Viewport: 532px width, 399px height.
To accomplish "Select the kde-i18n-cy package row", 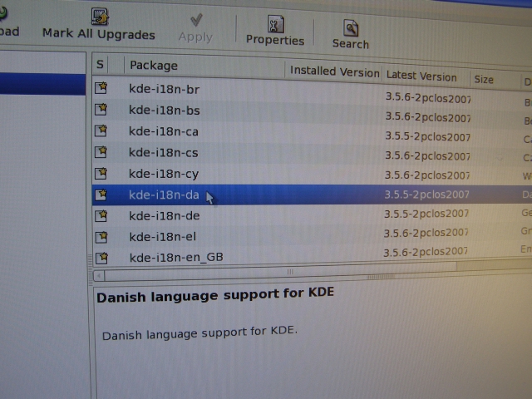I will pos(313,175).
